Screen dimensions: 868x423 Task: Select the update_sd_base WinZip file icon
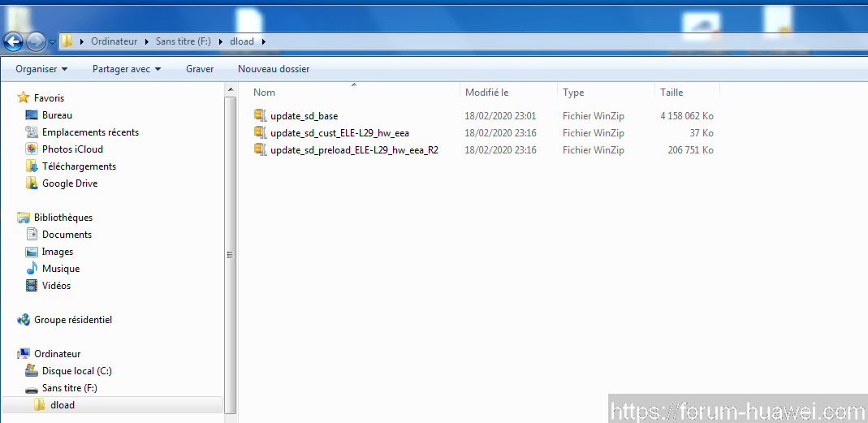coord(260,116)
